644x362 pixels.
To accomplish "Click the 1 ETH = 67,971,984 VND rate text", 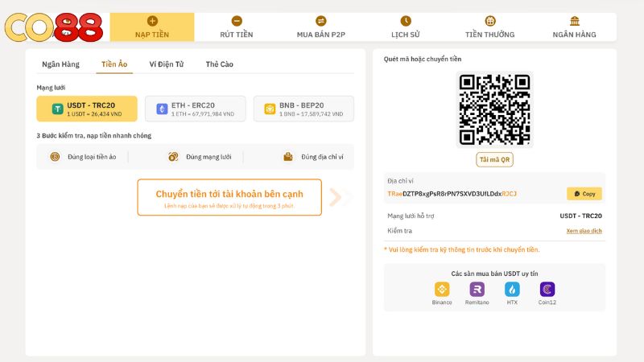I will 203,114.
